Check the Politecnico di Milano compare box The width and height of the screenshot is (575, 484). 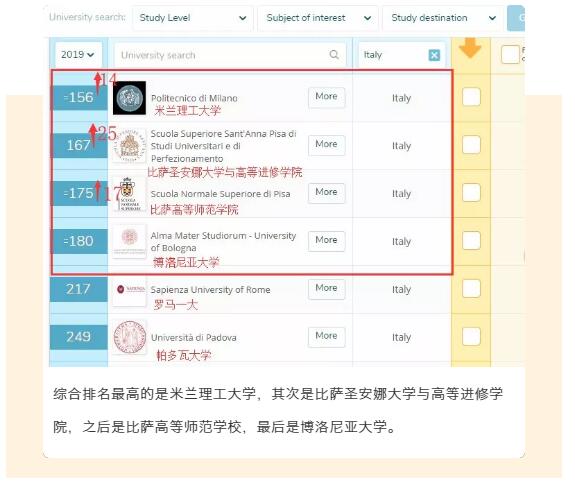point(471,97)
